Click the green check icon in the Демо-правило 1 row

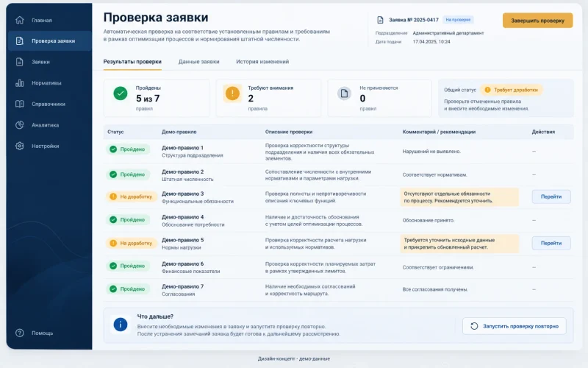[113, 149]
